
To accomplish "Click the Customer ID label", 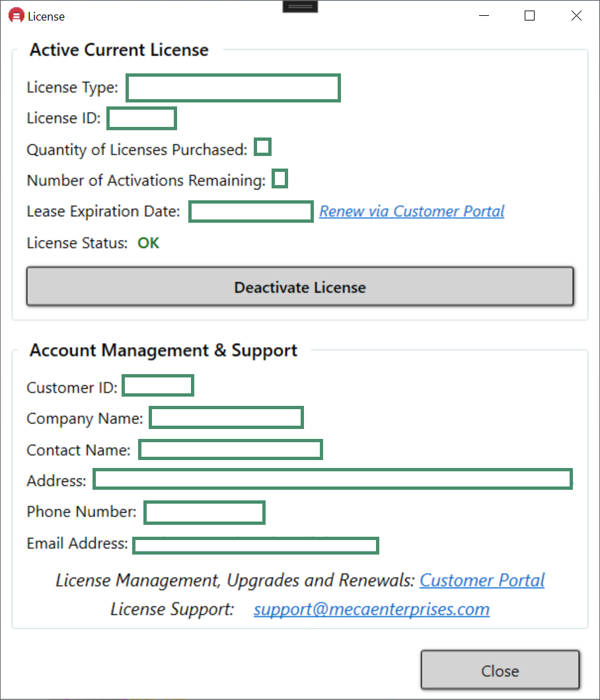I will pos(72,387).
